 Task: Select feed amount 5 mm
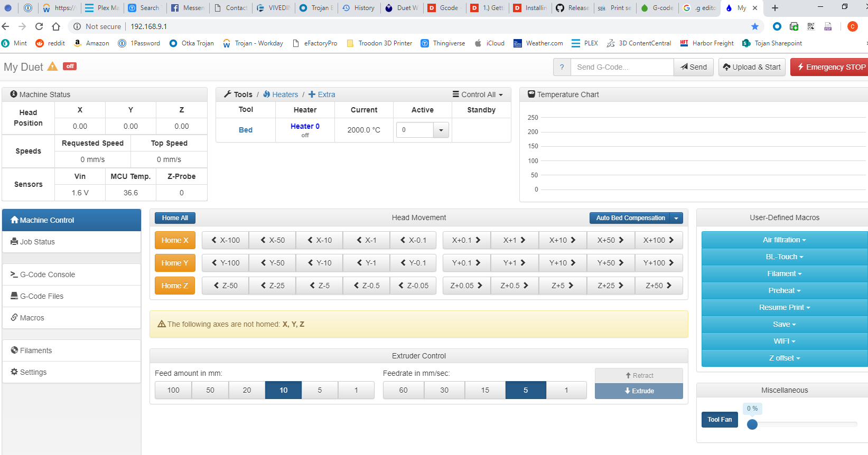click(320, 390)
